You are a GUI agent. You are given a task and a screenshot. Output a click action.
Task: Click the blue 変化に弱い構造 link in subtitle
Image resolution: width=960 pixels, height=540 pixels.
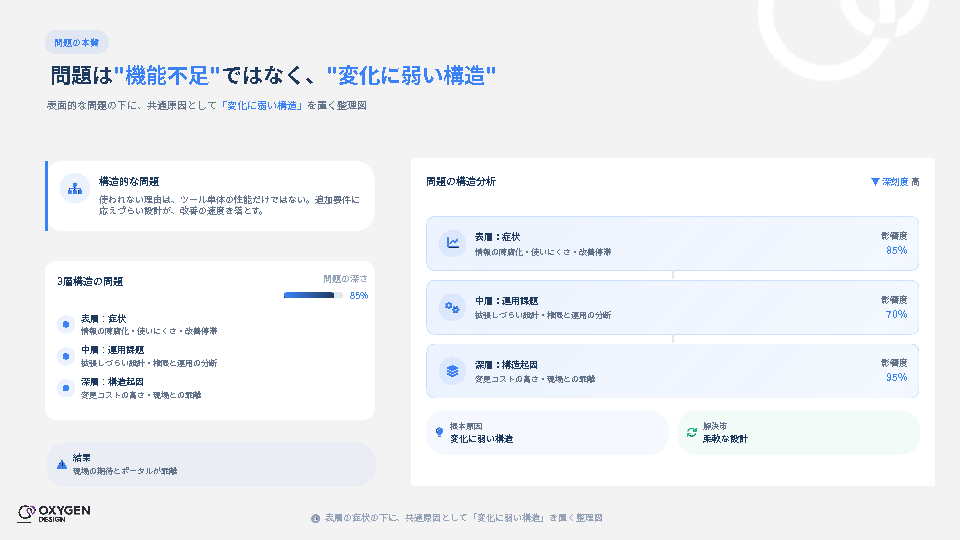coord(262,105)
